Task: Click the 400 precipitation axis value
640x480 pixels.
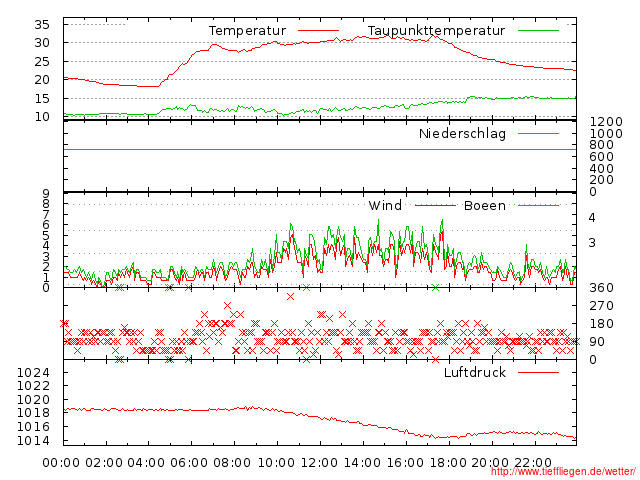Action: tap(602, 168)
